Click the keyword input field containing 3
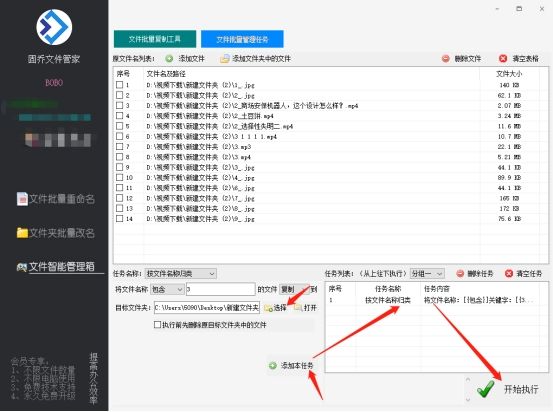Viewport: 553px width, 412px height. point(220,289)
